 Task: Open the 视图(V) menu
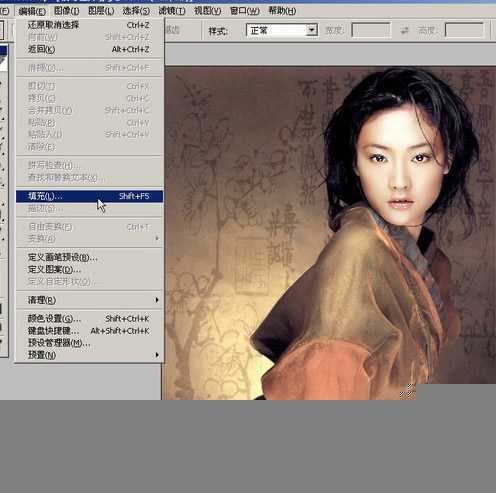pos(207,11)
